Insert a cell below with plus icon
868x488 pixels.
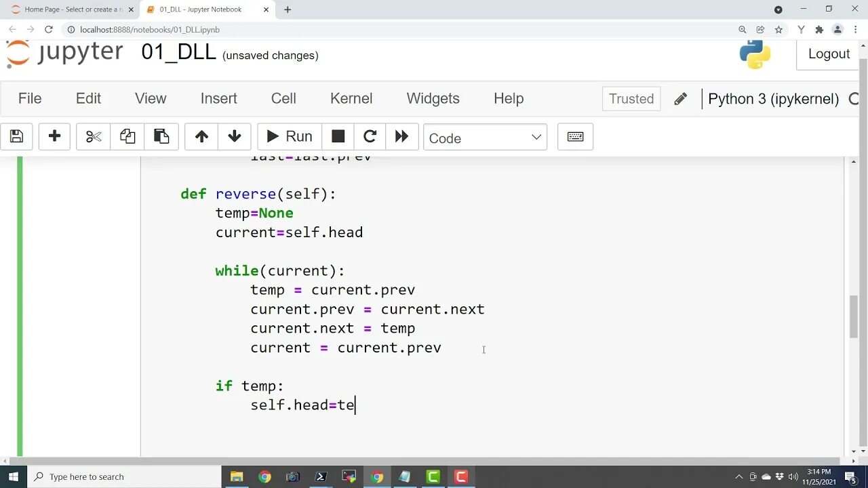[54, 137]
